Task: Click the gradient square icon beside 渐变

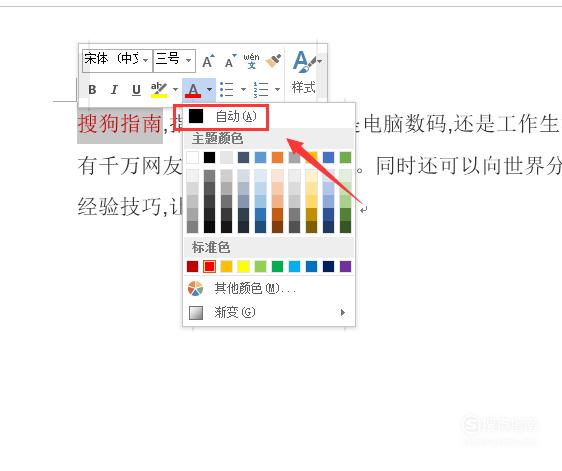Action: coord(196,313)
